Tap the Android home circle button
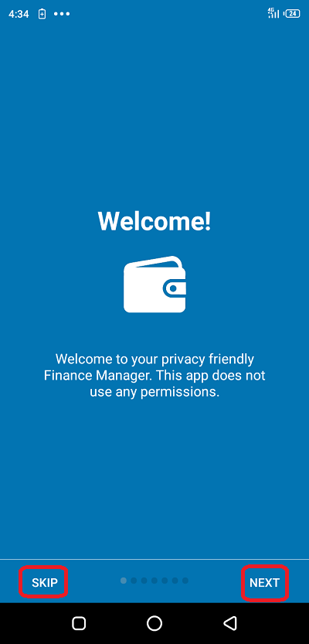The height and width of the screenshot is (644, 309). pyautogui.click(x=154, y=623)
